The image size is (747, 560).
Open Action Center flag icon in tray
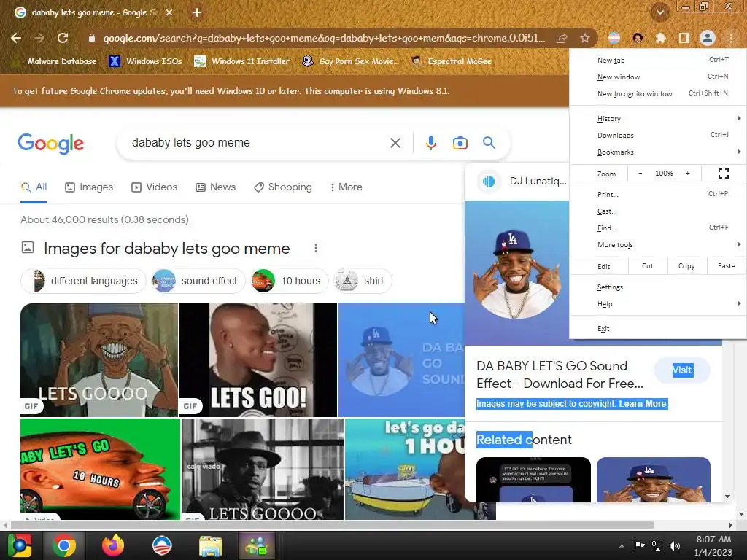coord(639,545)
